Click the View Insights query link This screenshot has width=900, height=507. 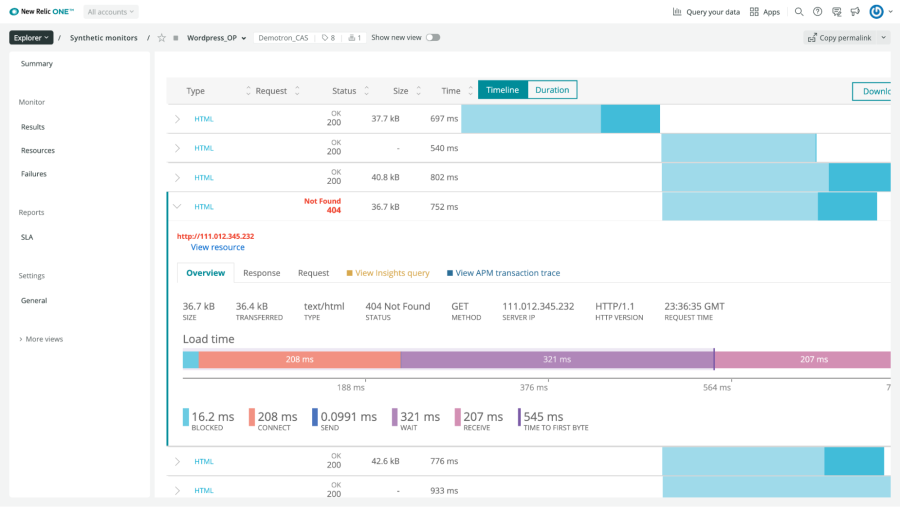(x=392, y=273)
